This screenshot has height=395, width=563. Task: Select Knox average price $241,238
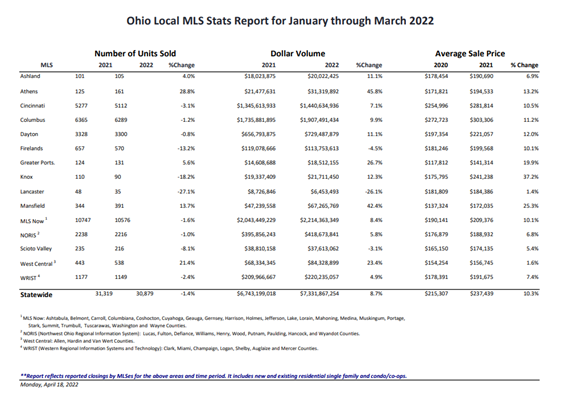pos(481,177)
